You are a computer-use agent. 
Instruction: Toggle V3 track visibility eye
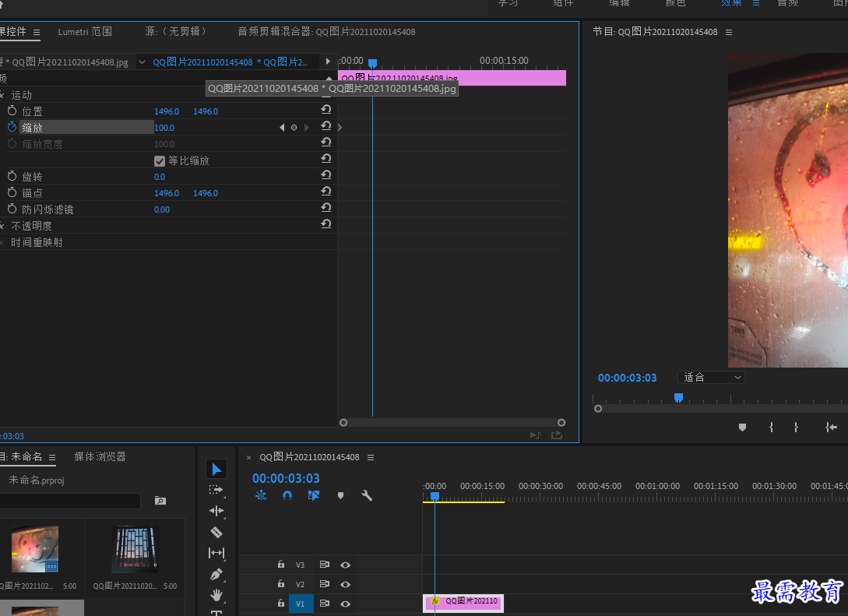[x=345, y=565]
